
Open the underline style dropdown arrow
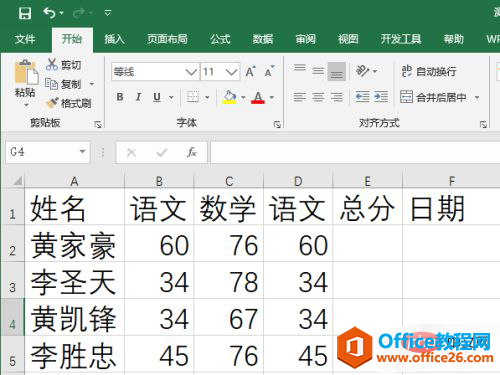[x=171, y=97]
